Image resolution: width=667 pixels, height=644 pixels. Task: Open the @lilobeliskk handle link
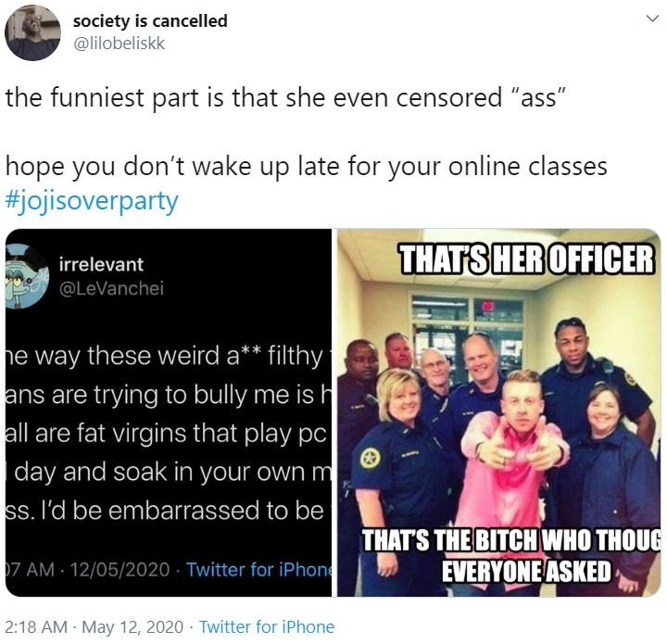click(120, 44)
